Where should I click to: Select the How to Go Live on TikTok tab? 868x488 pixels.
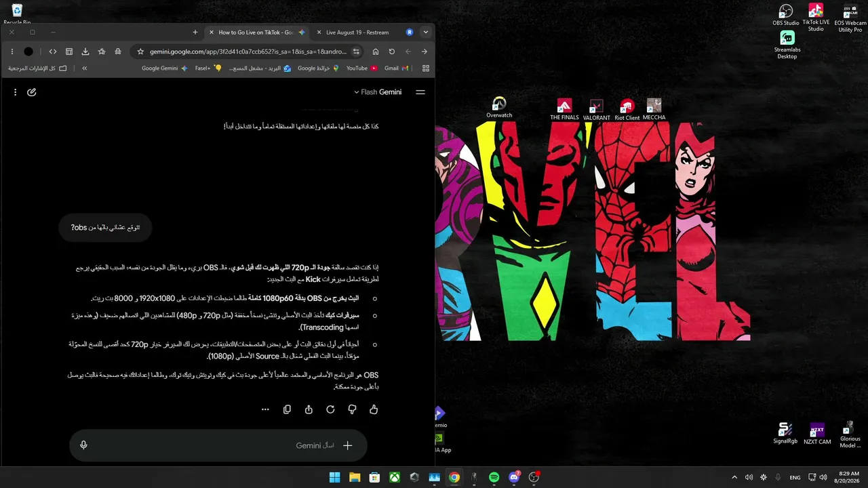pyautogui.click(x=256, y=32)
